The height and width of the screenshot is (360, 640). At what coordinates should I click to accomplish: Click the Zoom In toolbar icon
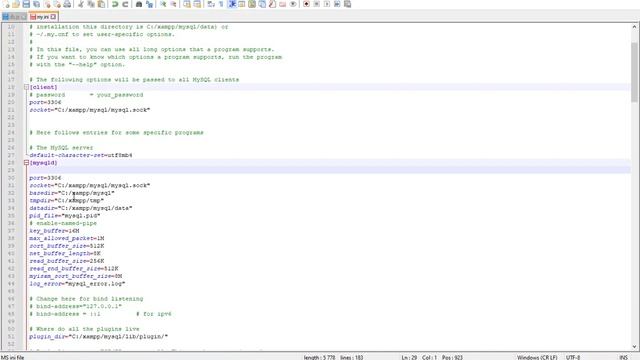163,4
